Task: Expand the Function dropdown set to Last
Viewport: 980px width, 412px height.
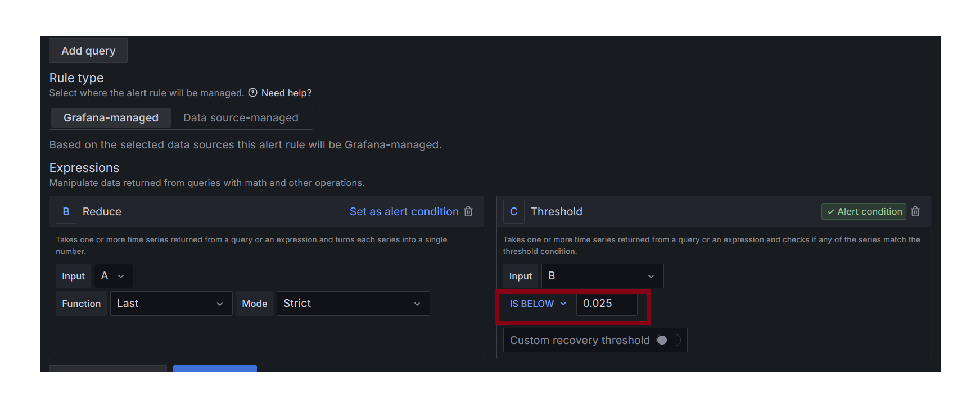Action: coord(171,304)
